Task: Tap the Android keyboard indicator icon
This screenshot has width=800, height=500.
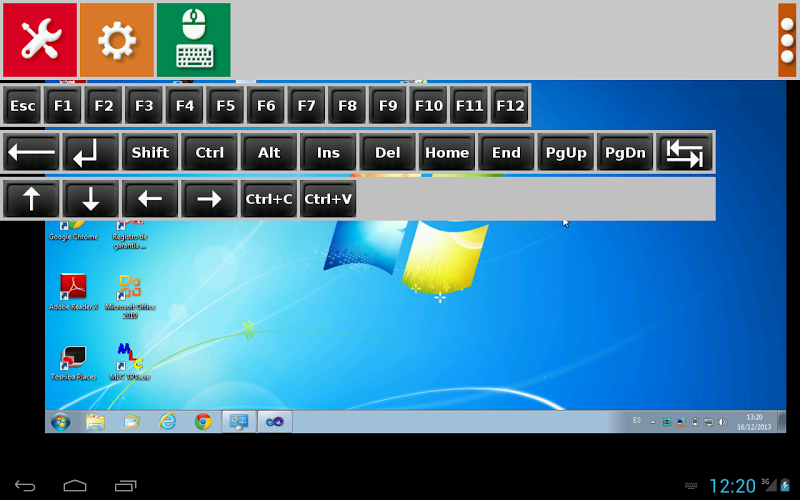Action: coord(691,486)
